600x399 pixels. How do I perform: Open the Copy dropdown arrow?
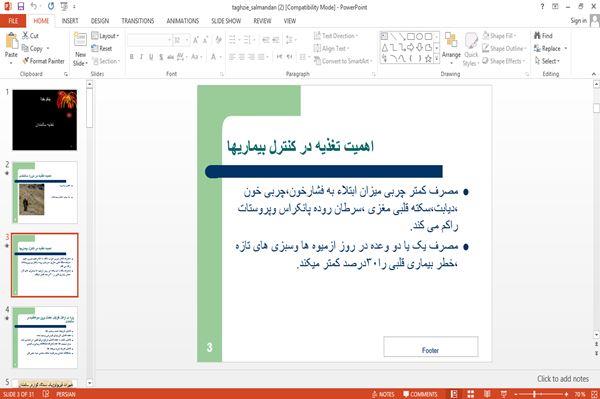pyautogui.click(x=48, y=49)
